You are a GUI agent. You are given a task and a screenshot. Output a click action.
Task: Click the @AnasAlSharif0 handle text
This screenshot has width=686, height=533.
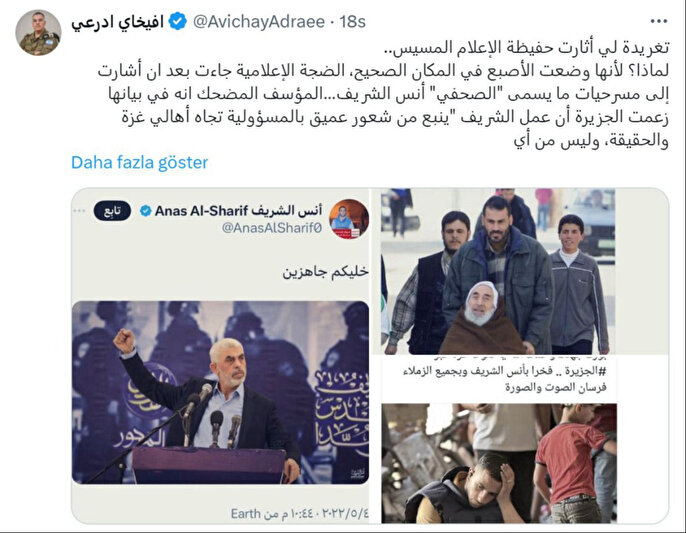[271, 228]
